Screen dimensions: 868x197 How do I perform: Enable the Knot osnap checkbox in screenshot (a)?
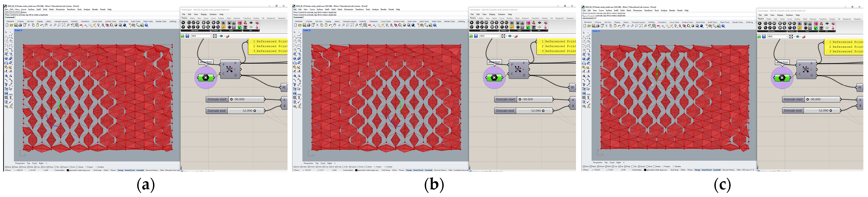[x=70, y=167]
